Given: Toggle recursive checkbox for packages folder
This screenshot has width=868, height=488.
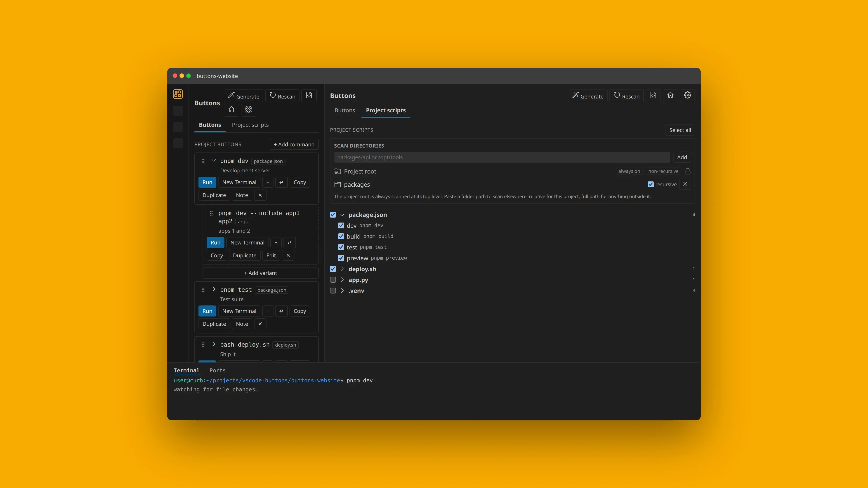Looking at the screenshot, I should (x=651, y=185).
